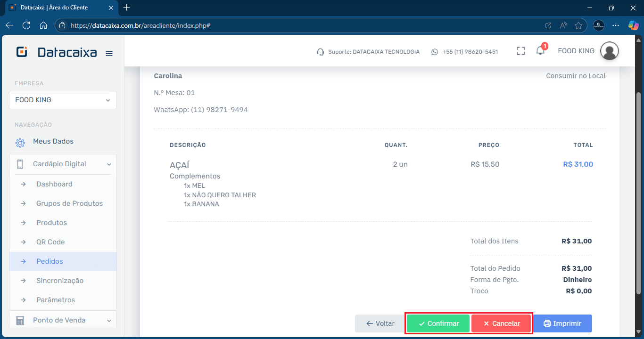Click the browser address bar

coord(302,25)
